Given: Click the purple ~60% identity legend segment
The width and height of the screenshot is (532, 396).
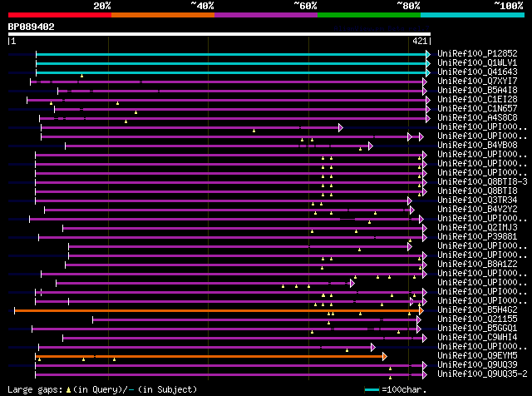Looking at the screenshot, I should (266, 15).
